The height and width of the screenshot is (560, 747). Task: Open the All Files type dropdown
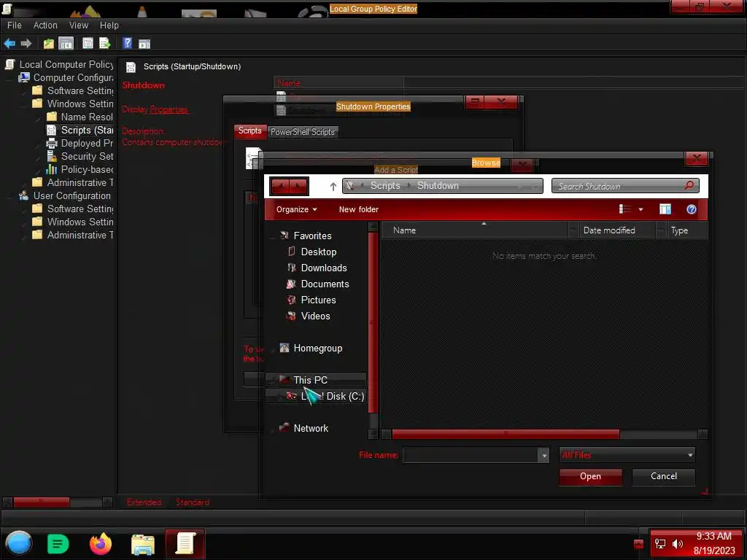pyautogui.click(x=627, y=455)
